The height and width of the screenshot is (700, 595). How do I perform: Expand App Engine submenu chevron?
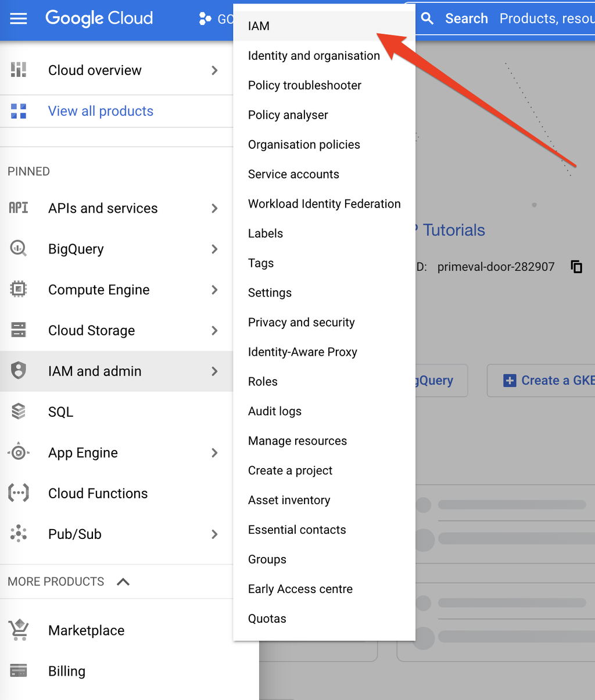214,452
